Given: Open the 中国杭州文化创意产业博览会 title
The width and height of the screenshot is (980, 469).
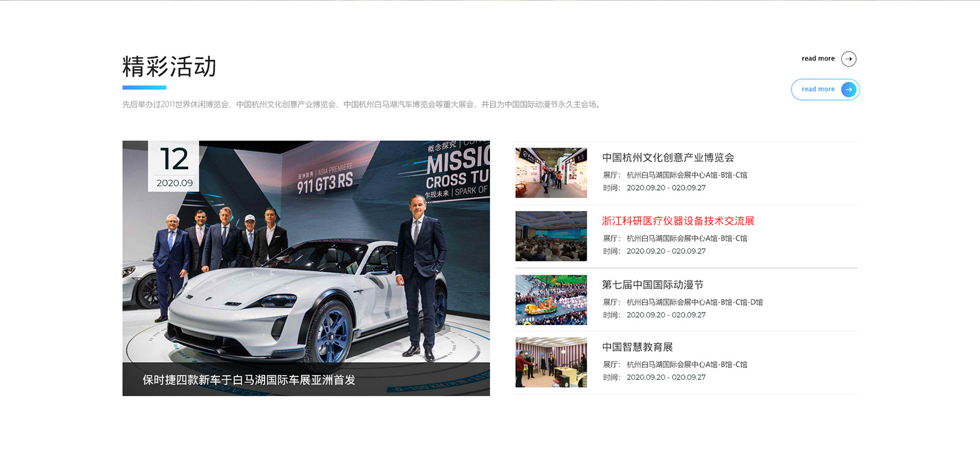Looking at the screenshot, I should pos(668,158).
